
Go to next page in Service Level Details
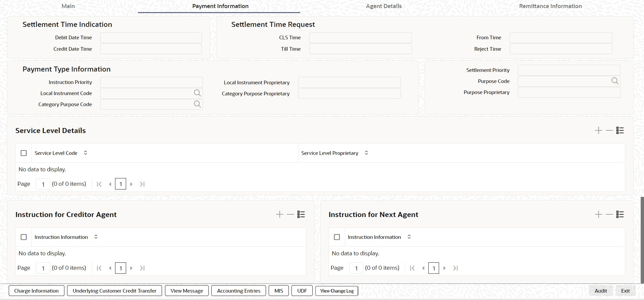click(131, 184)
